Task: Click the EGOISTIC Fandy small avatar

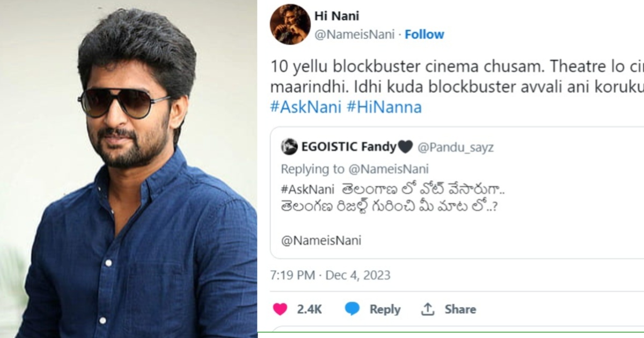Action: (289, 146)
